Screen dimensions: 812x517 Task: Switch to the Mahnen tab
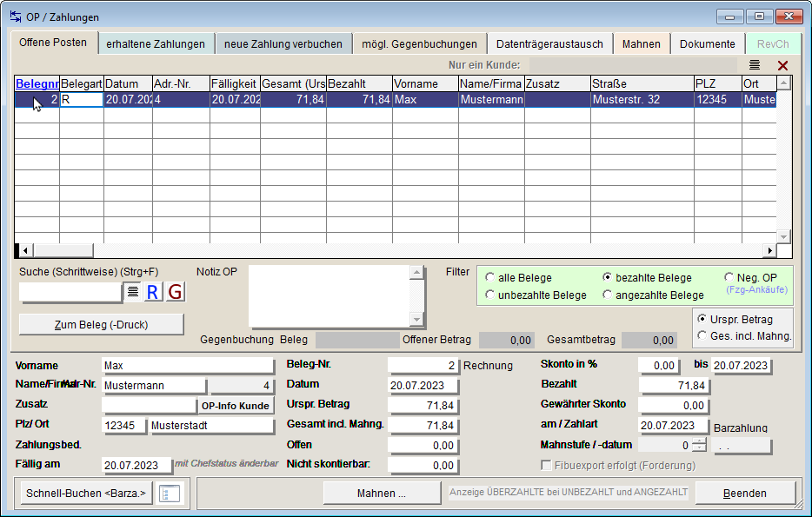[x=641, y=44]
